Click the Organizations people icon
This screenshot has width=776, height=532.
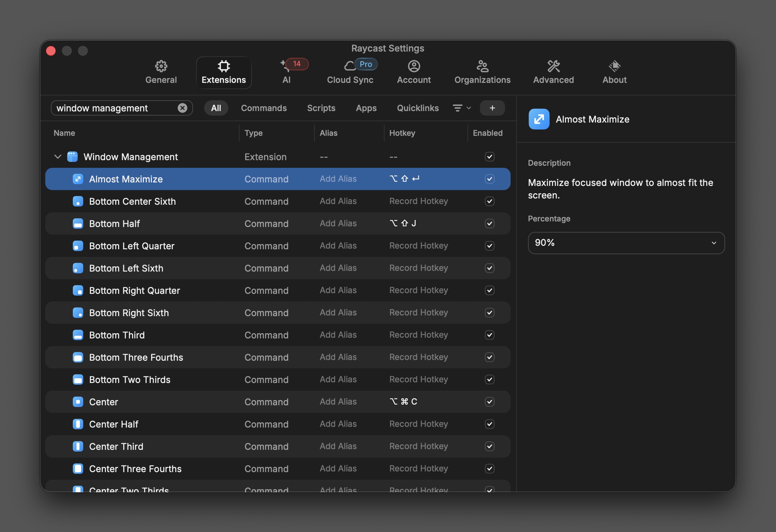482,66
